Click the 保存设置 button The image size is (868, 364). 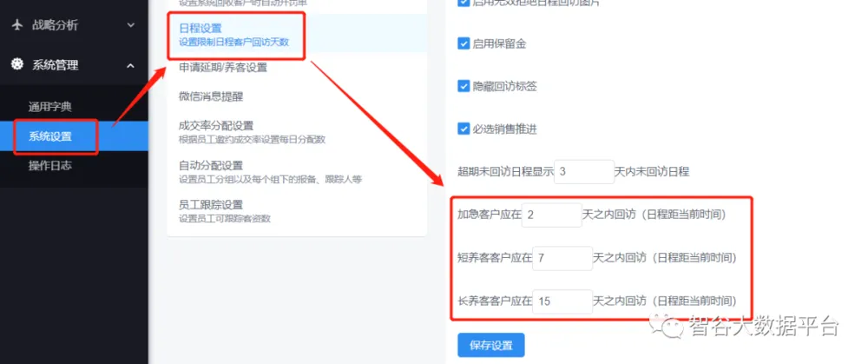coord(491,345)
